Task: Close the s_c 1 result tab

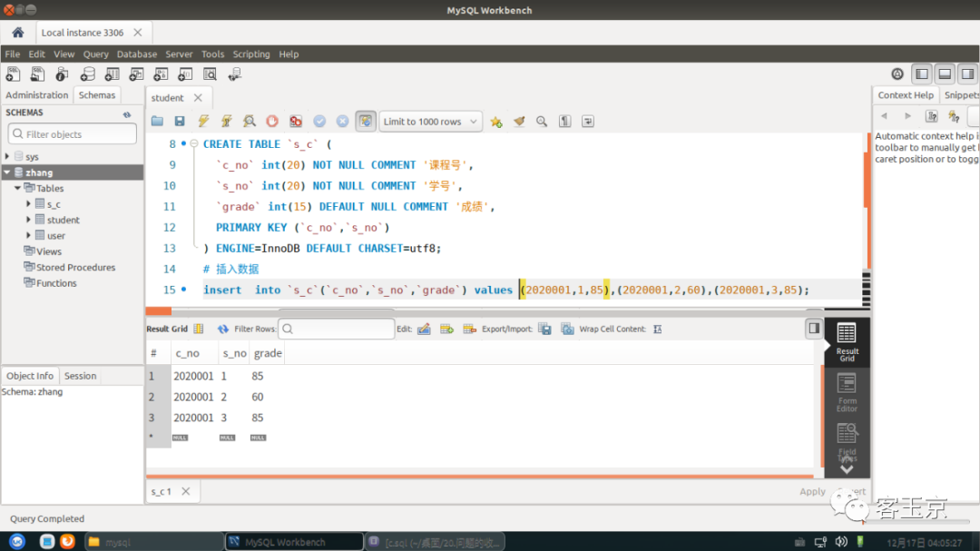Action: (186, 492)
